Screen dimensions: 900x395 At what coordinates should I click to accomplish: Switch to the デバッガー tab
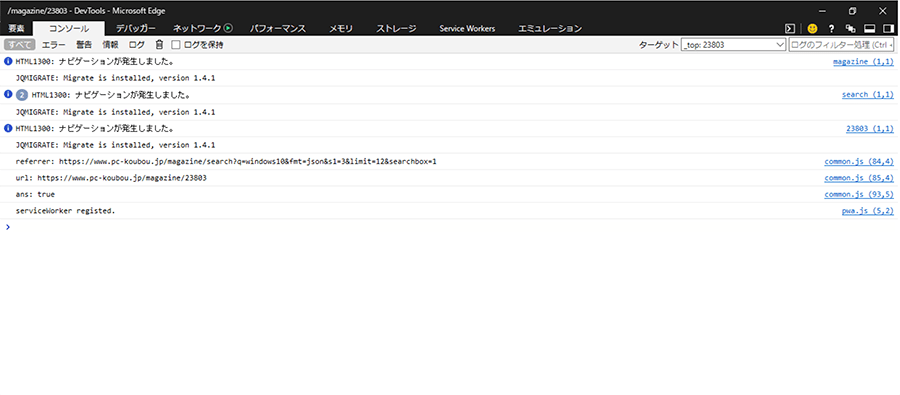[x=136, y=28]
